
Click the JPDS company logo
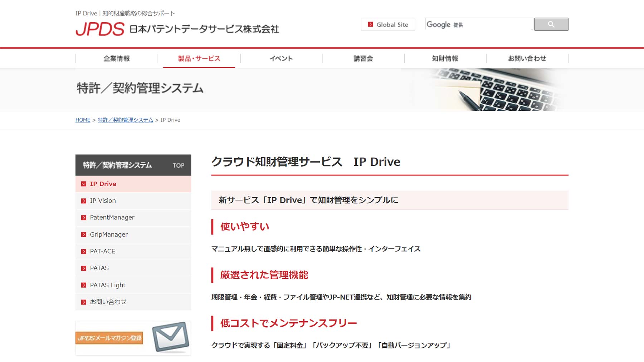coord(100,29)
